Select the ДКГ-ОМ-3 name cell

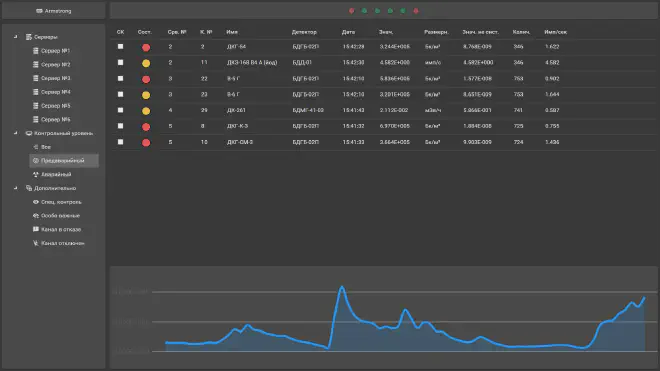point(240,142)
